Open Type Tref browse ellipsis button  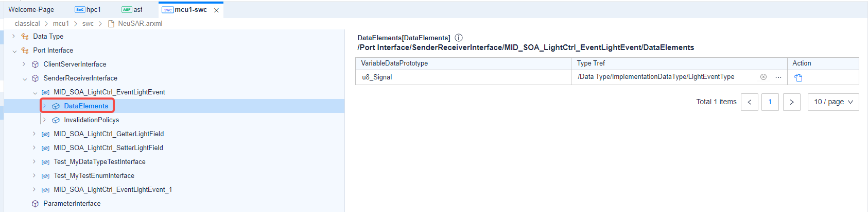[x=778, y=77]
